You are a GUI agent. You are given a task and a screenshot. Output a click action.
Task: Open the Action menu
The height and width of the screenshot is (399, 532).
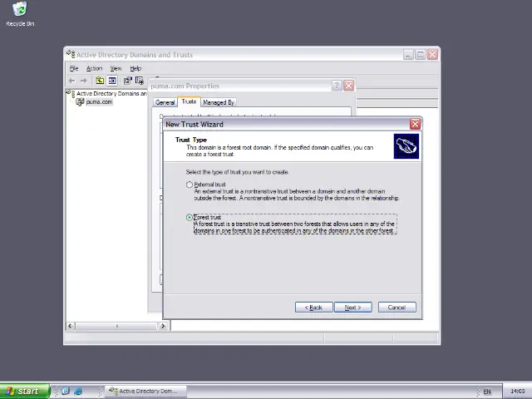tap(94, 68)
